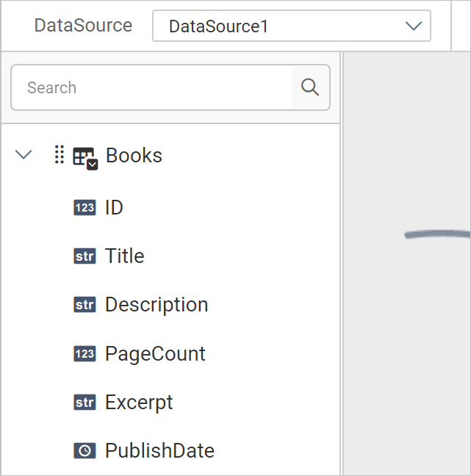Select the Excerpt field

pyautogui.click(x=139, y=403)
